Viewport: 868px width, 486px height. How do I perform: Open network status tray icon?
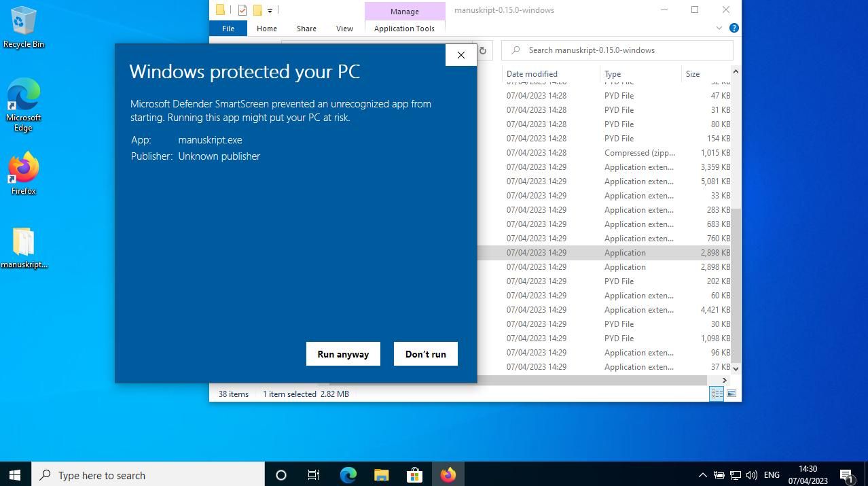(x=736, y=475)
